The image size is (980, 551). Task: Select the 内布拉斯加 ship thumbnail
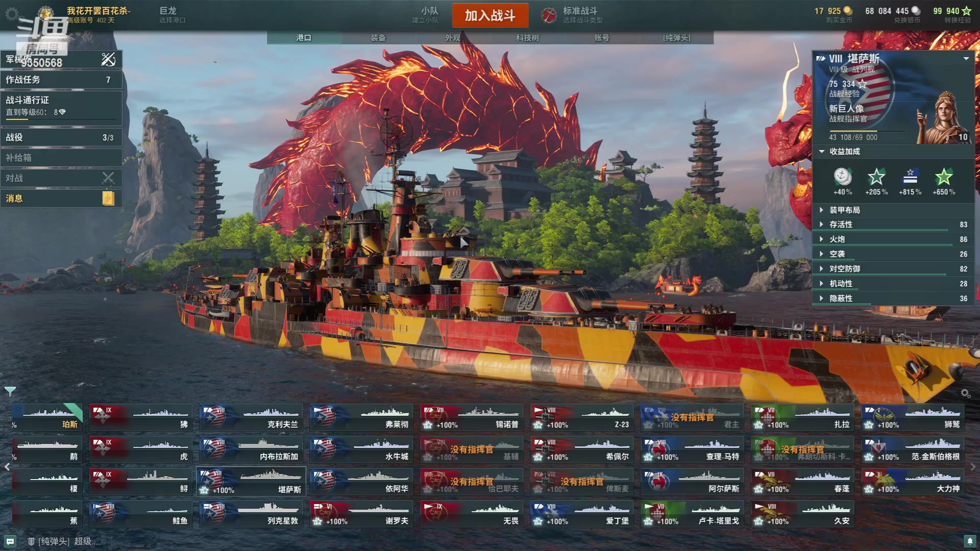tap(251, 449)
